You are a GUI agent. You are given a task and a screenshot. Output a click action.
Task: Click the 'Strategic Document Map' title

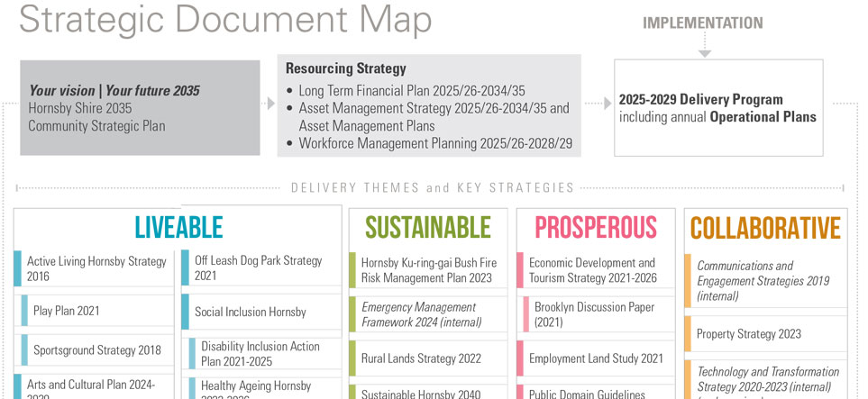click(x=225, y=19)
